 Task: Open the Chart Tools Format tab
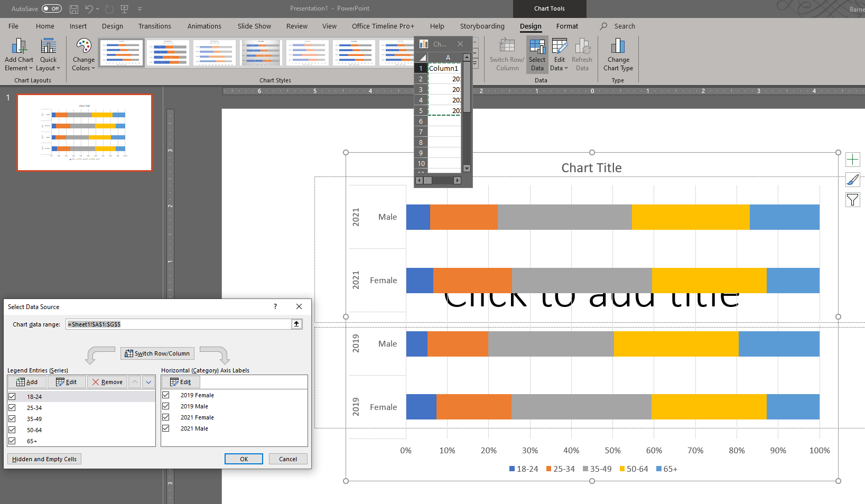(x=567, y=26)
